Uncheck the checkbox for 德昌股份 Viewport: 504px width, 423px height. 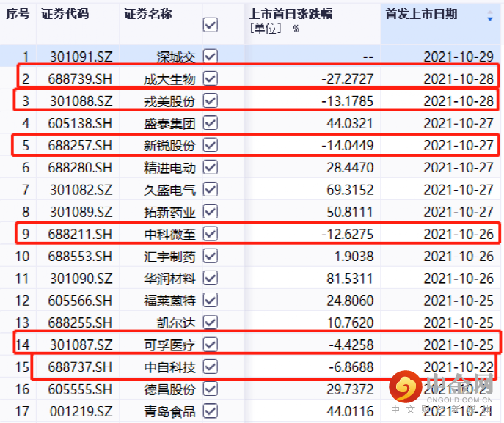click(x=211, y=389)
